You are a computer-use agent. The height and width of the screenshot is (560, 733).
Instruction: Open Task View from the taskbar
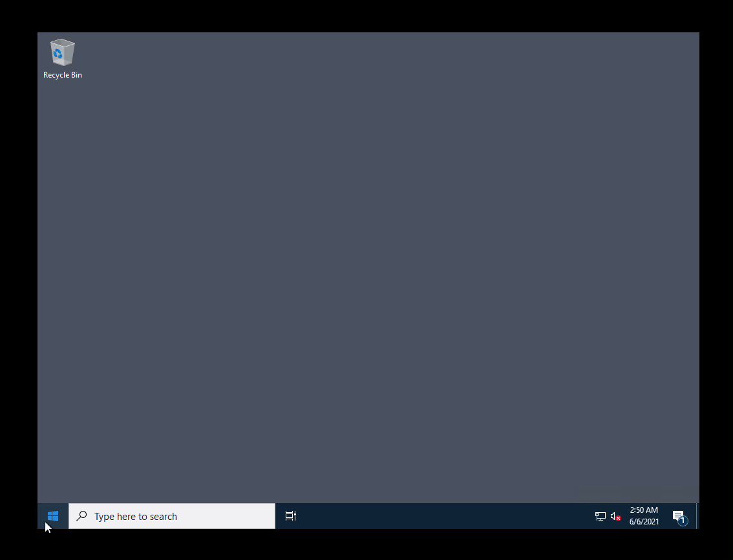coord(290,516)
